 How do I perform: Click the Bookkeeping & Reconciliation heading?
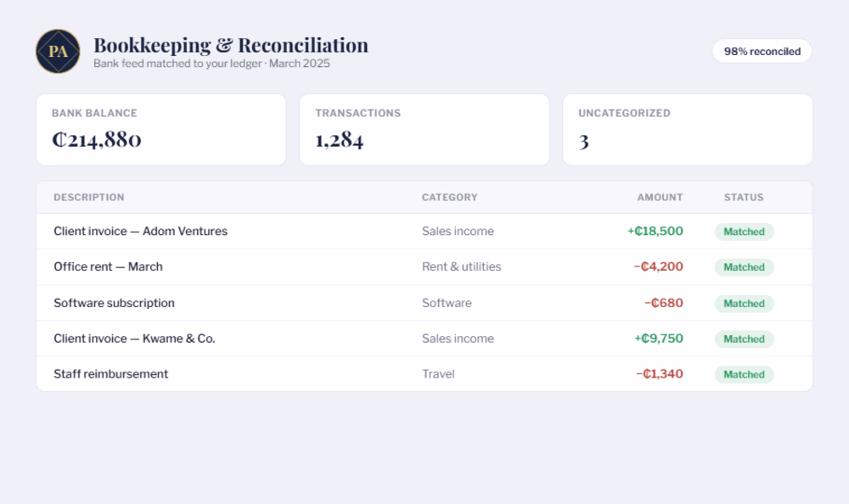click(231, 46)
